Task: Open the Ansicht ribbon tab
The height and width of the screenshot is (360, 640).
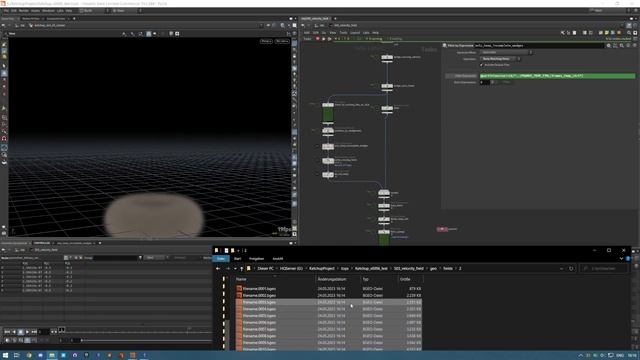Action: click(x=278, y=259)
